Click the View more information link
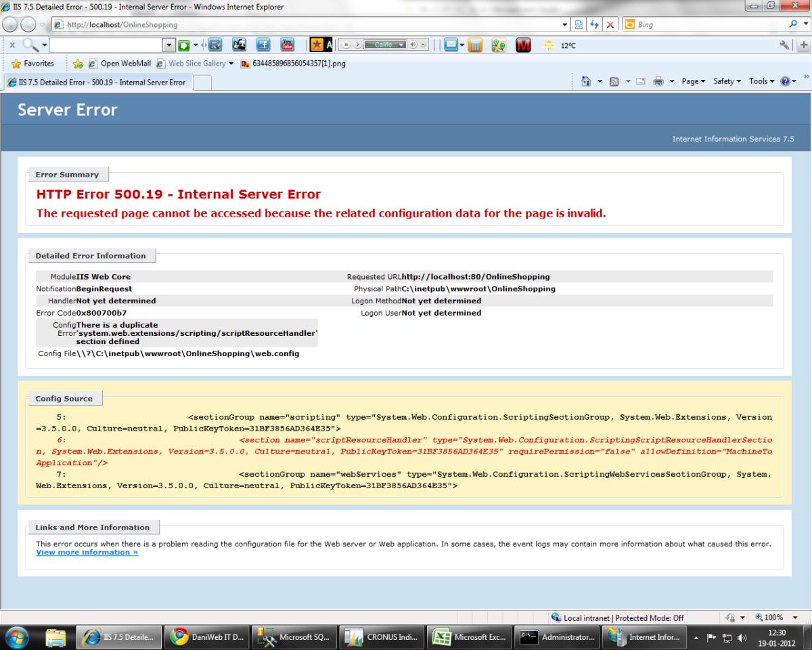This screenshot has height=650, width=812. pos(87,552)
